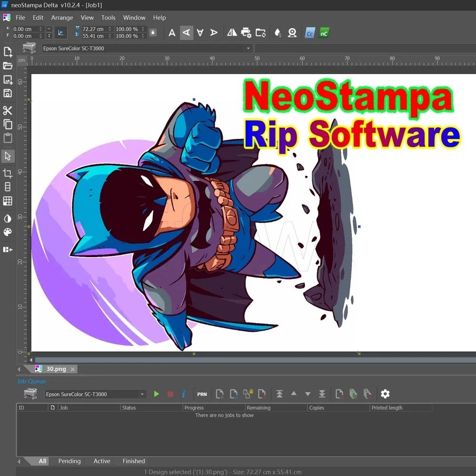This screenshot has height=476, width=476.
Task: Click the mirror flip icon
Action: tap(232, 33)
